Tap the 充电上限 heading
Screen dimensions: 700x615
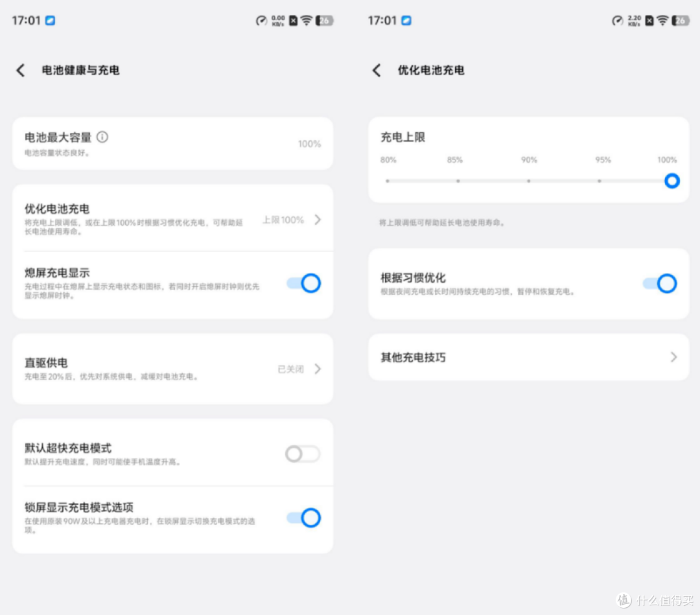click(402, 137)
